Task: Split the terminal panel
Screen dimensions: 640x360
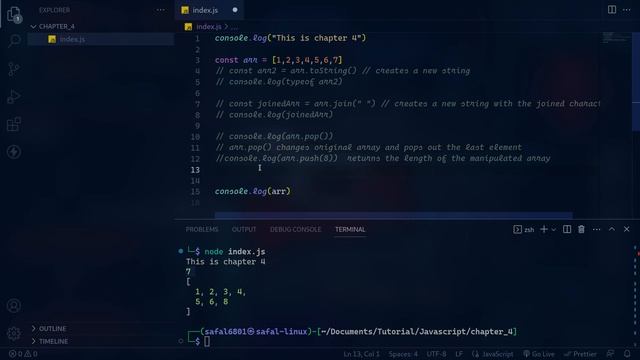Action: (x=567, y=229)
